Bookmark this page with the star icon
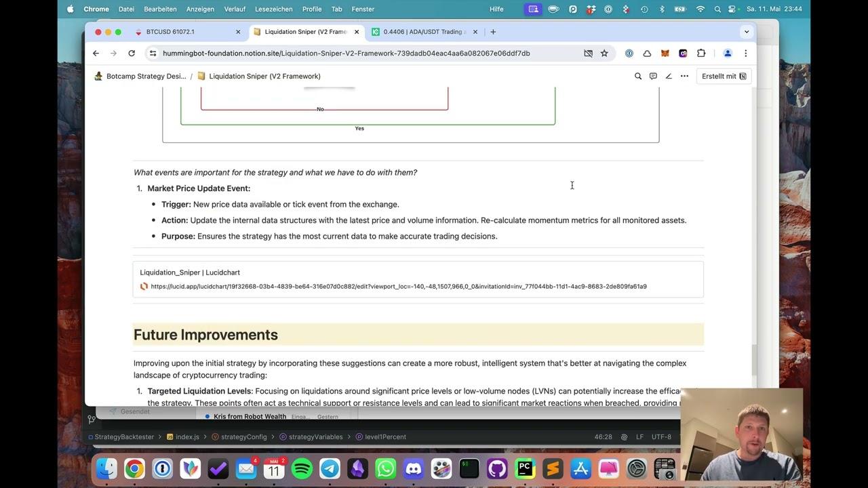 click(x=604, y=53)
